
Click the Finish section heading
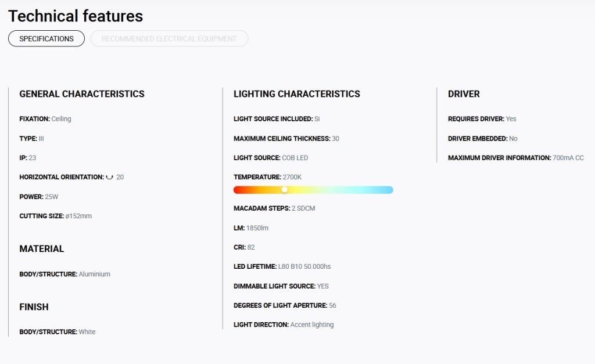pos(34,307)
